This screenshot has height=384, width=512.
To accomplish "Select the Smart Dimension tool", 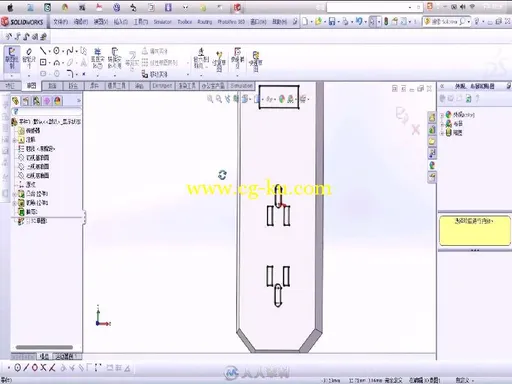I will pyautogui.click(x=29, y=59).
